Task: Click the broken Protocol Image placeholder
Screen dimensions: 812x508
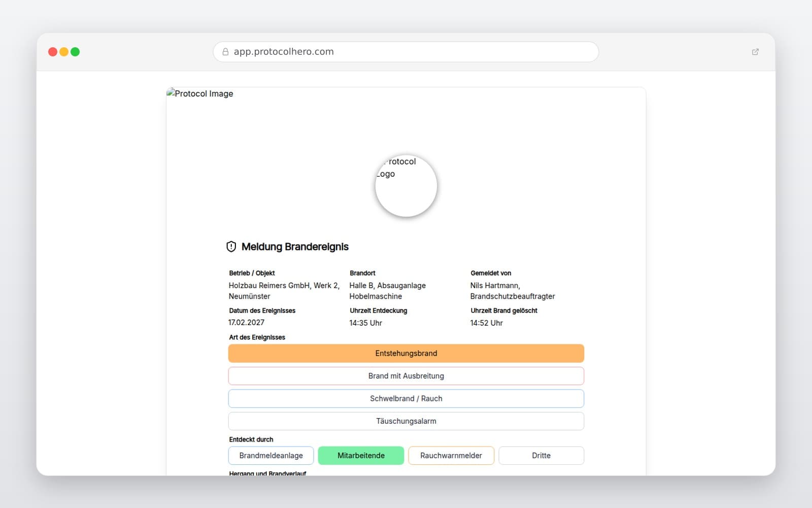Action: coord(200,93)
